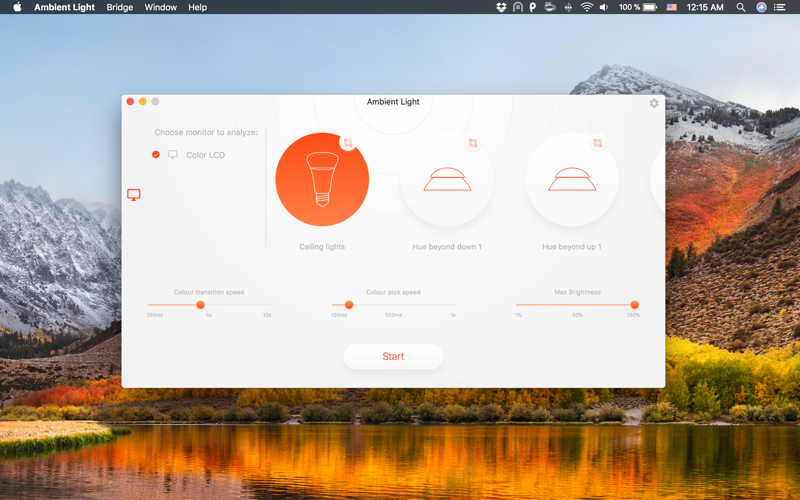This screenshot has width=800, height=500.
Task: Click the Ceiling lights label
Action: 322,247
